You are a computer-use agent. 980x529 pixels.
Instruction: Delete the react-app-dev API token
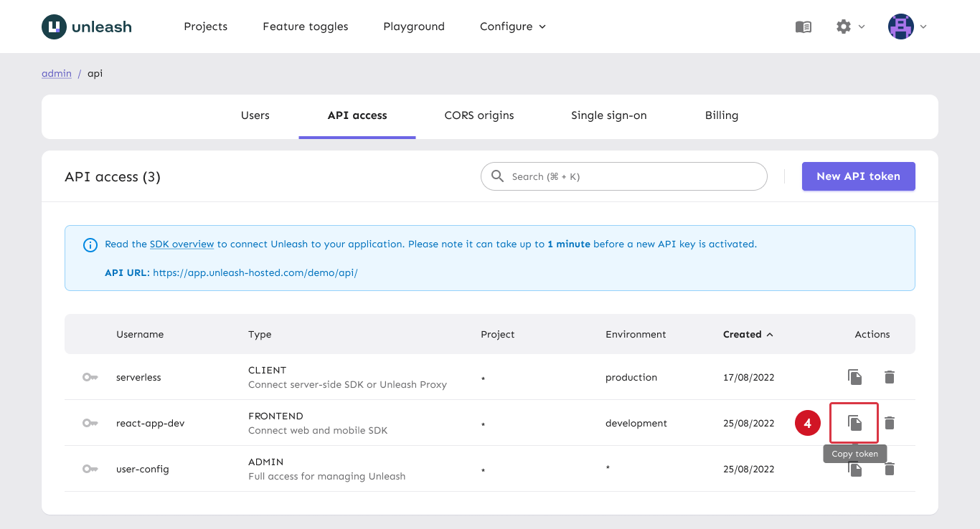[890, 423]
